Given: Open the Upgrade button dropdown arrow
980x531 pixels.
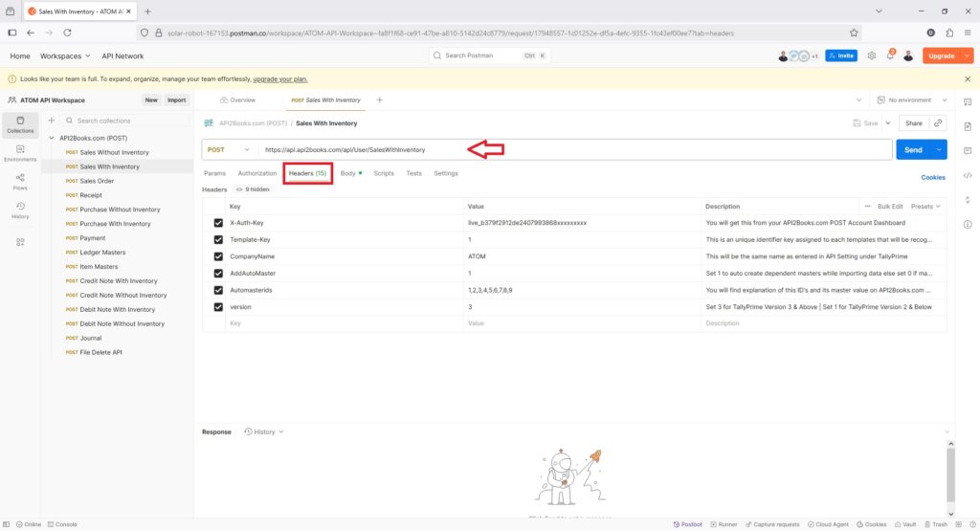Looking at the screenshot, I should pyautogui.click(x=967, y=55).
